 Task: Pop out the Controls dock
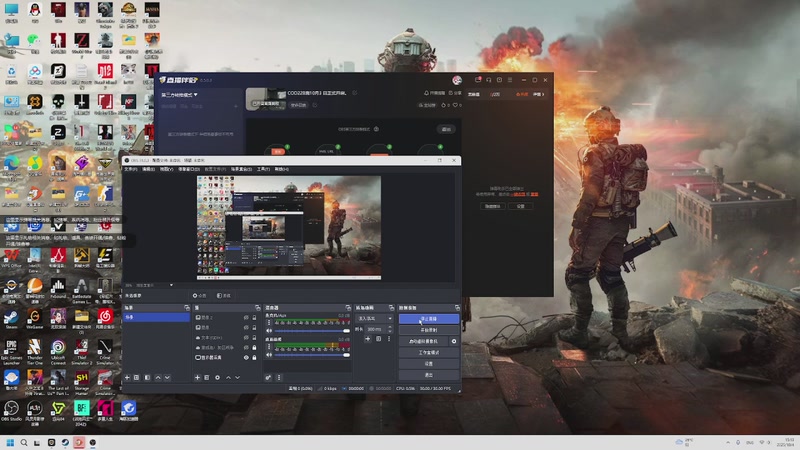pyautogui.click(x=457, y=308)
